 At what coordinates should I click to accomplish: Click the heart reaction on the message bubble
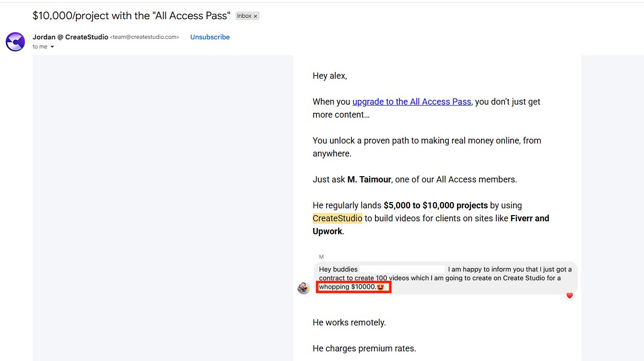[570, 296]
